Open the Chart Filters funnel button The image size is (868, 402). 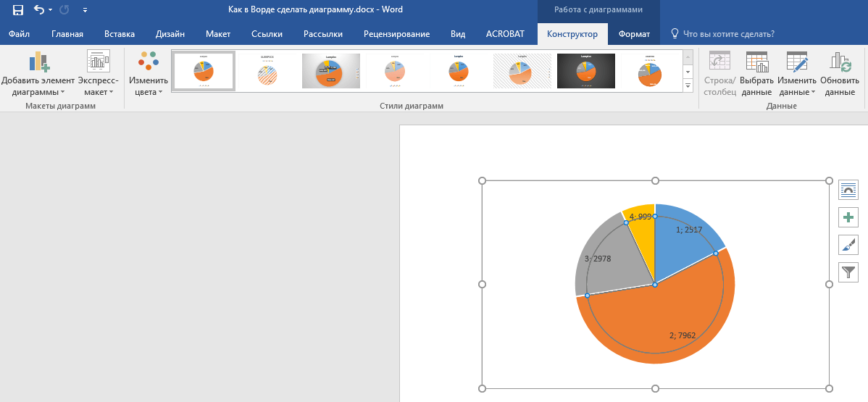[848, 272]
